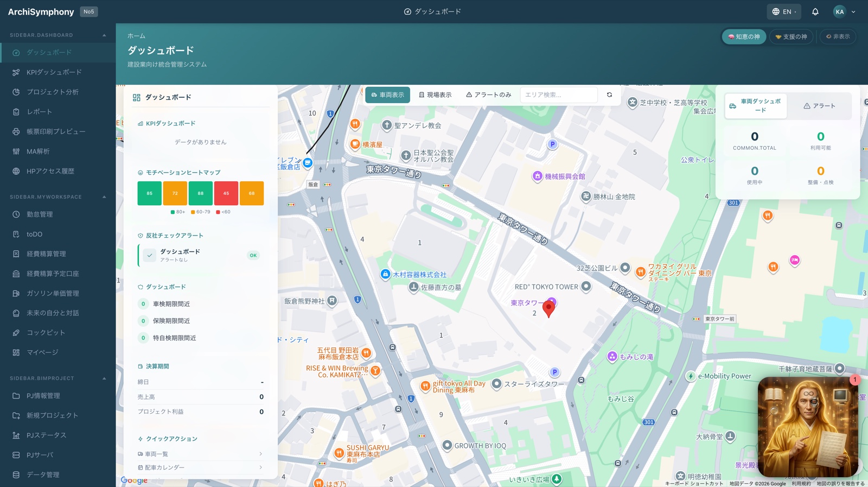Open the notifications bell
This screenshot has width=868, height=487.
[x=815, y=11]
